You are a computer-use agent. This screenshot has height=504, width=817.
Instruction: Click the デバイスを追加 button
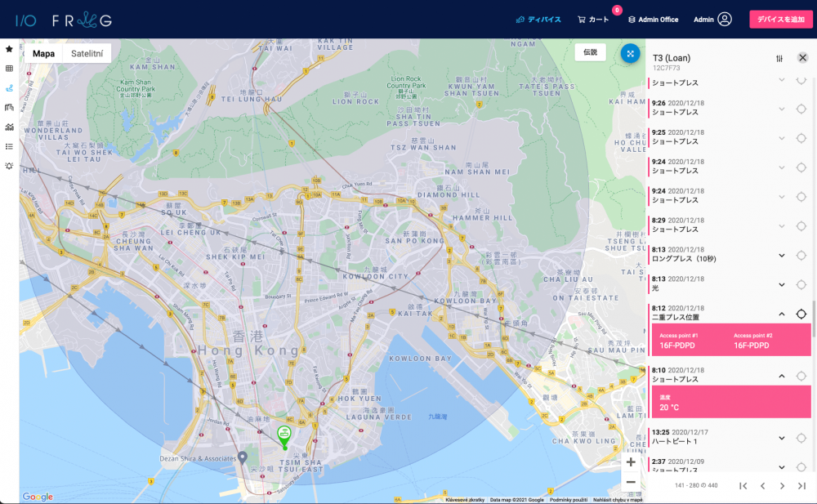(780, 20)
